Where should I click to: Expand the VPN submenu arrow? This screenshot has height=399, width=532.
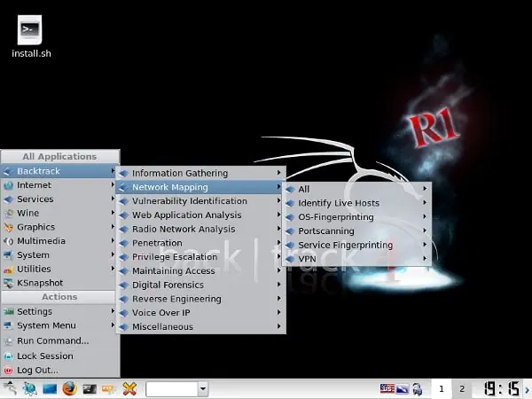pyautogui.click(x=425, y=258)
